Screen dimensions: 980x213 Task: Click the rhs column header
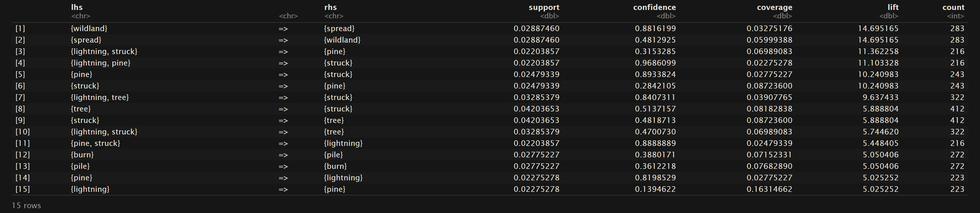pos(330,7)
